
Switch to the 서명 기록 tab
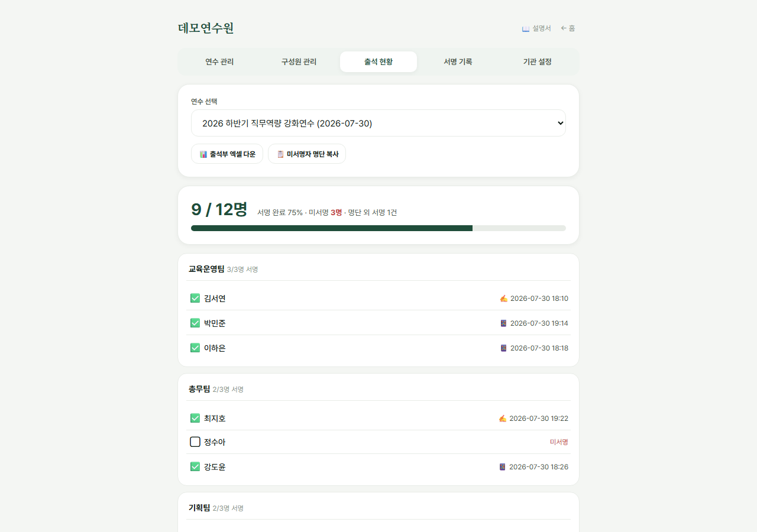[458, 61]
